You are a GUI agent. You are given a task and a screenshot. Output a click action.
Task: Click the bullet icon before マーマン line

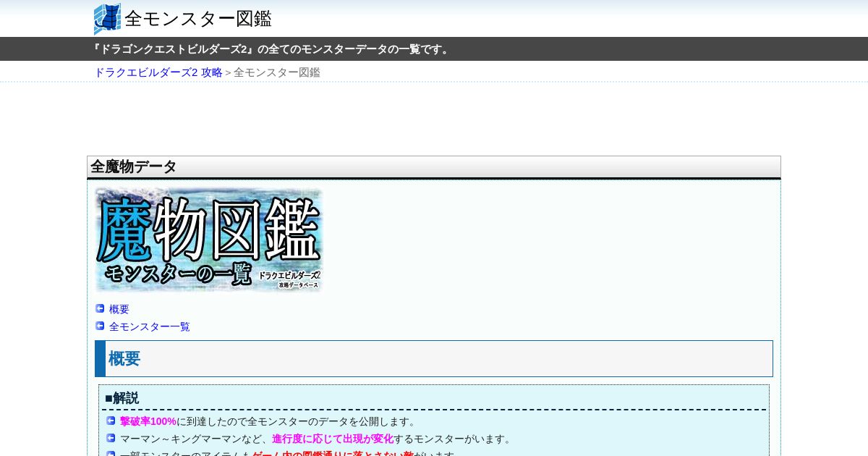(111, 438)
